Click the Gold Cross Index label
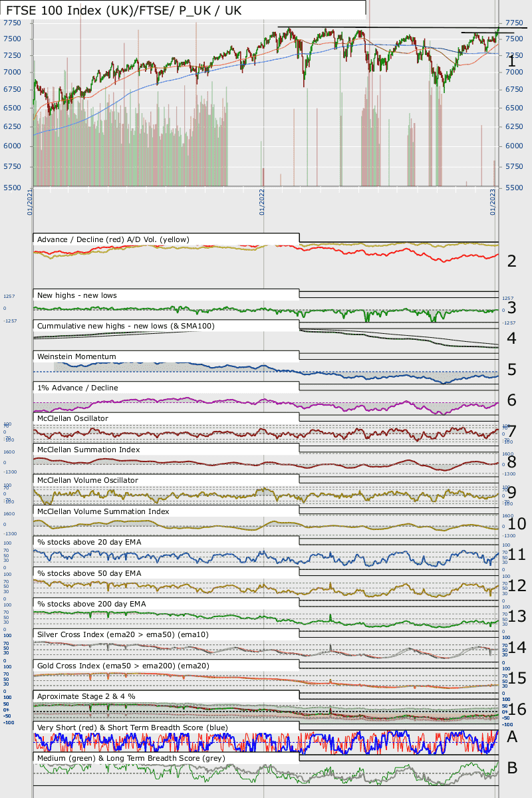The width and height of the screenshot is (532, 798). pyautogui.click(x=123, y=666)
